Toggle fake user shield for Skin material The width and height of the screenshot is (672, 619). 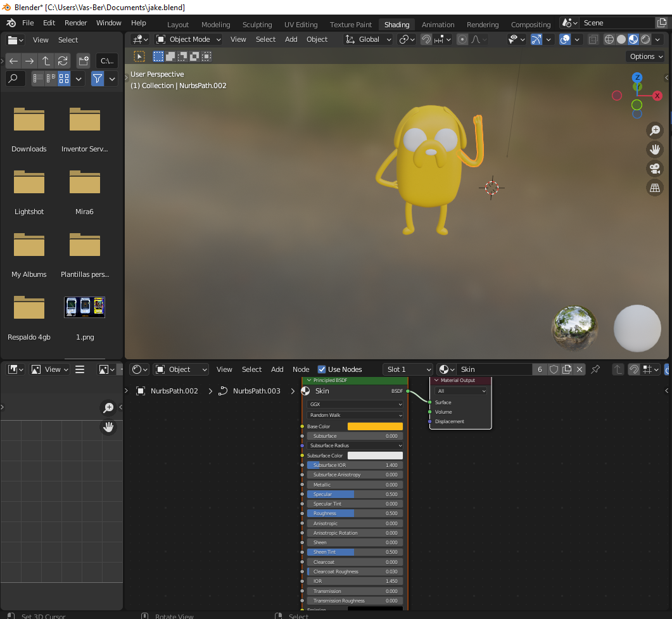(554, 369)
